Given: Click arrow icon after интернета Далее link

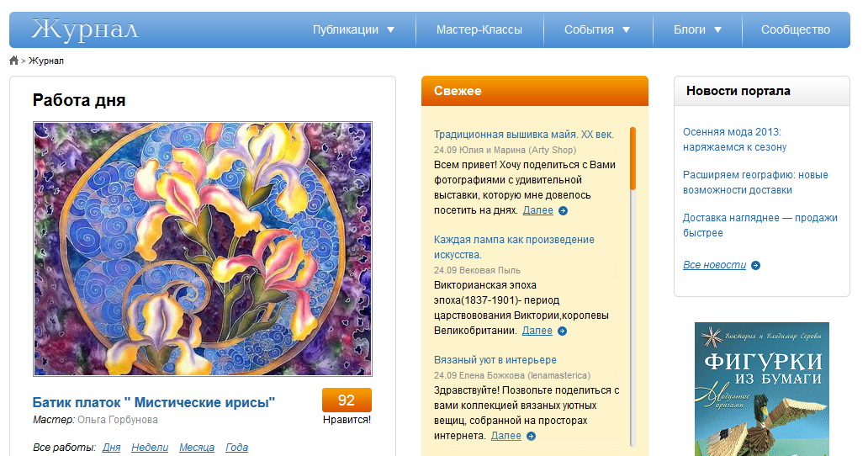Looking at the screenshot, I should [x=531, y=436].
